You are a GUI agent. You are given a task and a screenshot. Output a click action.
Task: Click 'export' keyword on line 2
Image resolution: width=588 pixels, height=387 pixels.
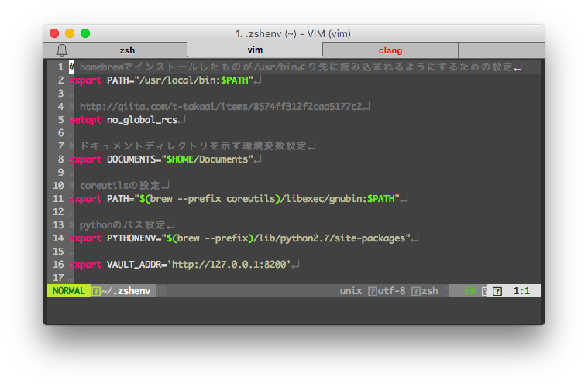[x=85, y=80]
